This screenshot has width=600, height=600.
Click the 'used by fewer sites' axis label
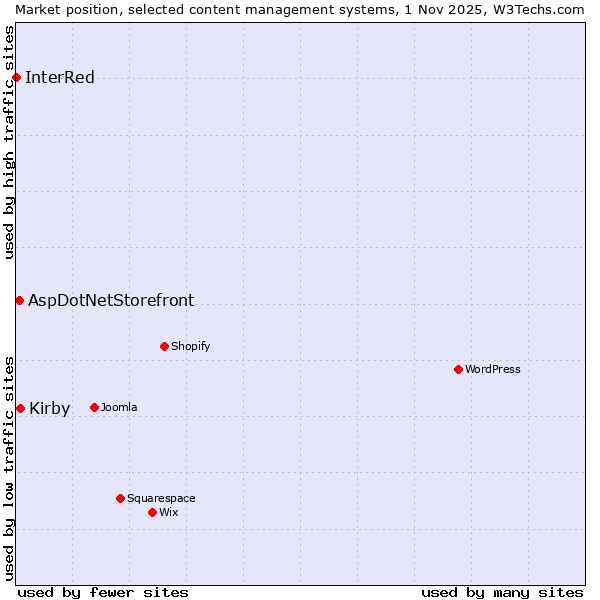click(x=103, y=592)
